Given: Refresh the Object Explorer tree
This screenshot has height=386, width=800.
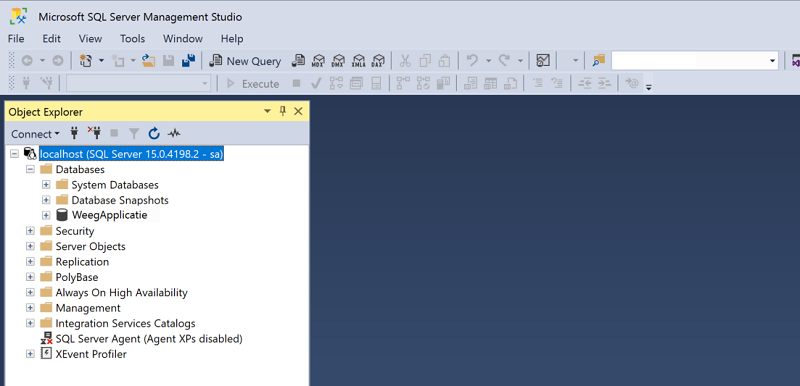Looking at the screenshot, I should [154, 134].
